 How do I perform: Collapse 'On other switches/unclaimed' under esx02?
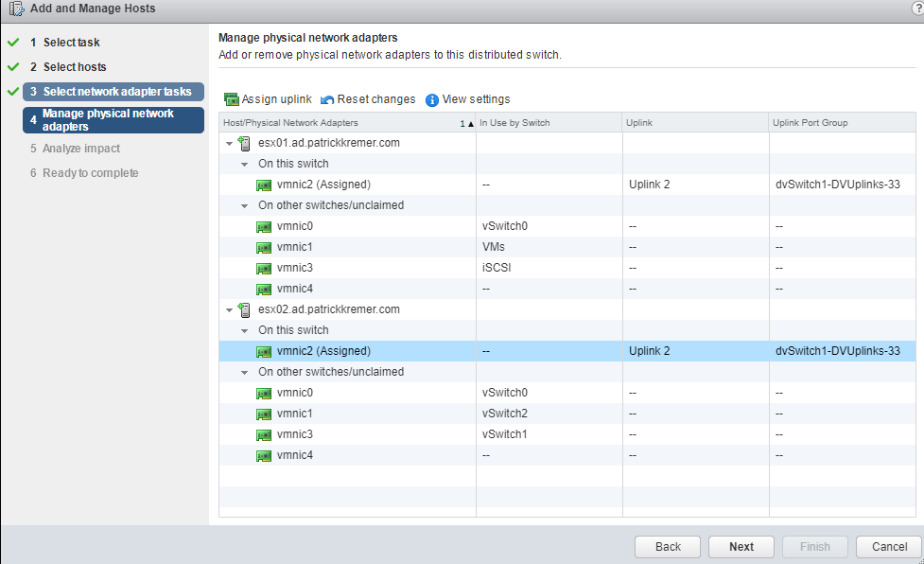click(244, 372)
